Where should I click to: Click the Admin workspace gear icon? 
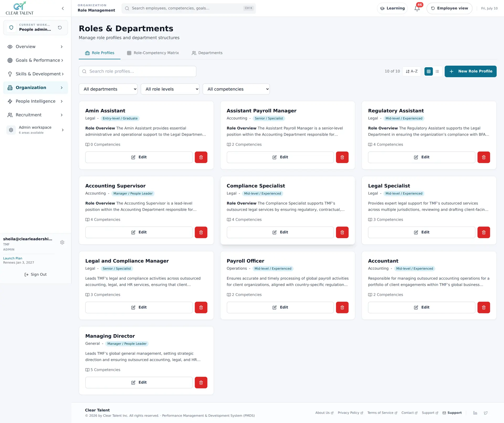point(11,130)
